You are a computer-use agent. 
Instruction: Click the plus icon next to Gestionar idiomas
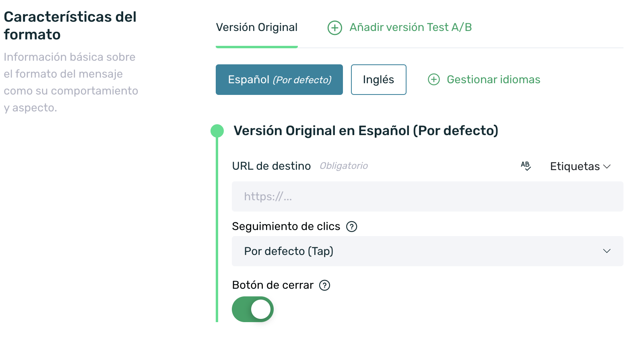pyautogui.click(x=433, y=79)
